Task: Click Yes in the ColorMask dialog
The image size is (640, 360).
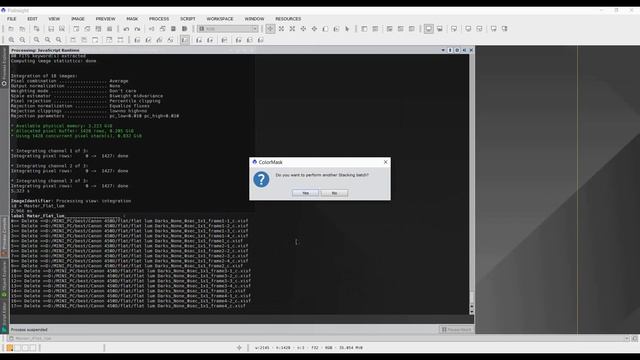Action: 305,193
